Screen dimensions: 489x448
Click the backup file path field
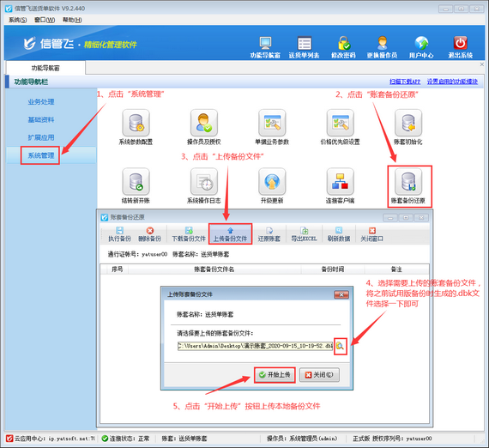coord(255,346)
